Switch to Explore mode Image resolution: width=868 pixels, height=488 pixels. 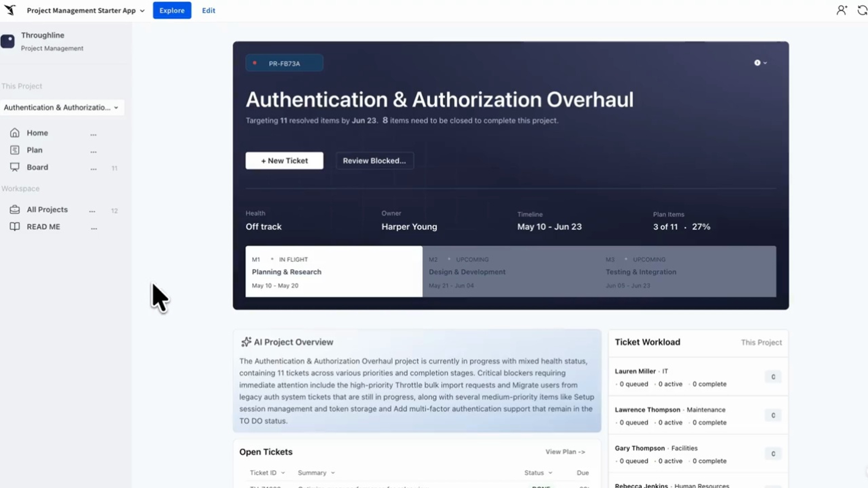pos(172,10)
